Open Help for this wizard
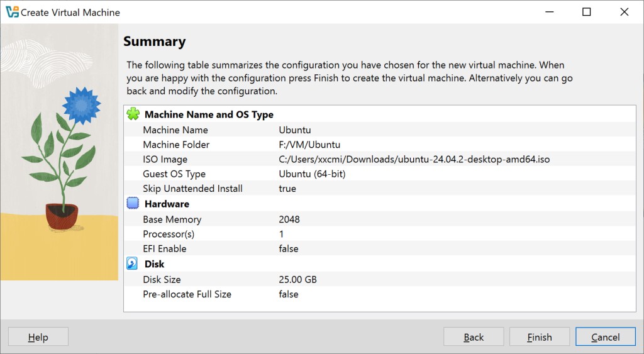The image size is (644, 354). [38, 337]
